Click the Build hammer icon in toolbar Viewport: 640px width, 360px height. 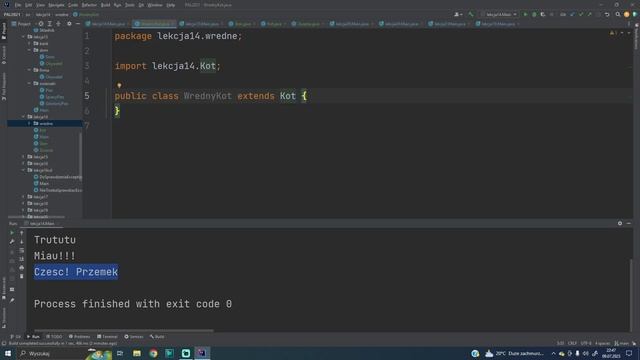click(x=471, y=14)
